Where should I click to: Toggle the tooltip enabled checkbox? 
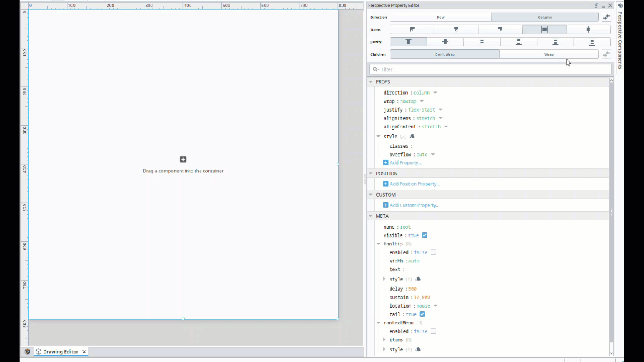(433, 252)
